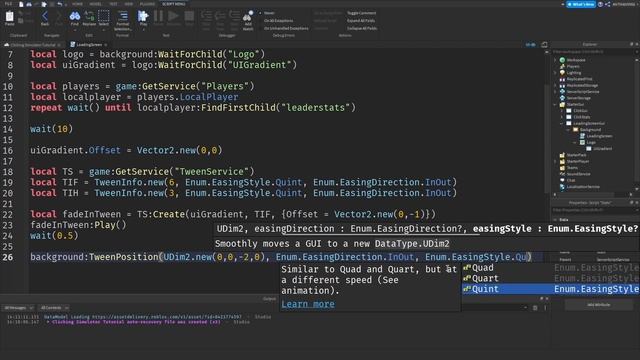Viewport: 640px width, 360px height.
Task: Click Collapse All Folds
Action: 362,28
